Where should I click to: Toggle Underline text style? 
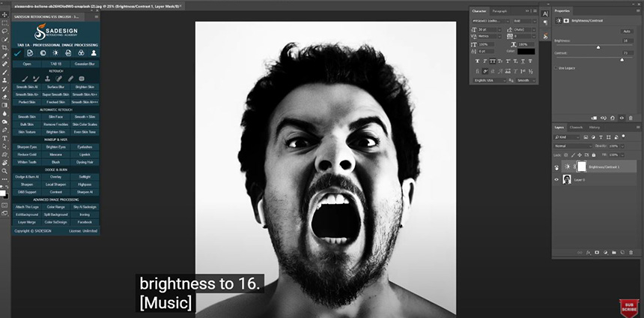tap(523, 61)
